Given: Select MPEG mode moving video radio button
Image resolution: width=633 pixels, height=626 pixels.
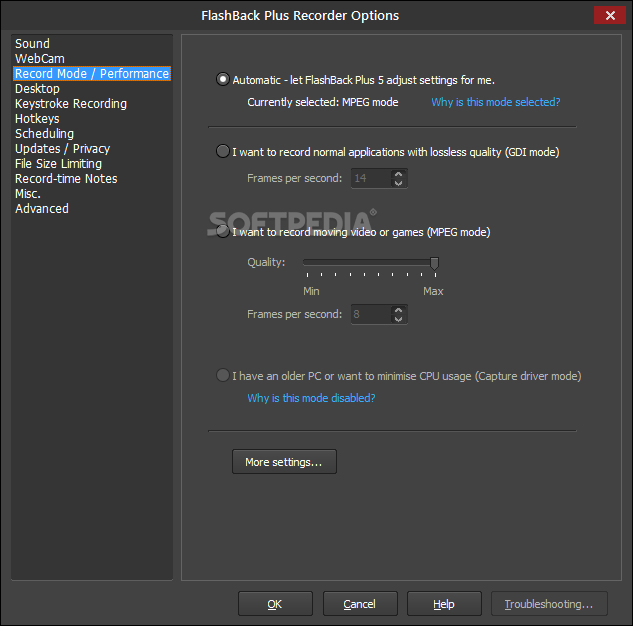Looking at the screenshot, I should pos(222,231).
